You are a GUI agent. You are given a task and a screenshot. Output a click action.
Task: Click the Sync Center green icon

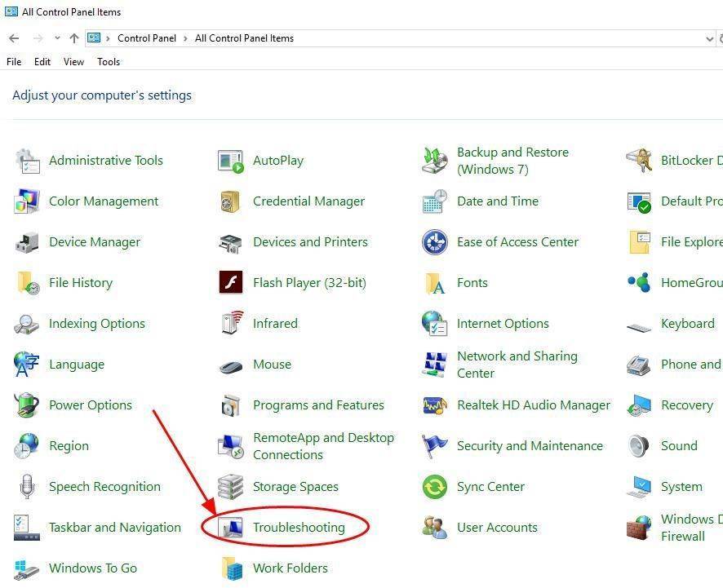click(x=435, y=487)
